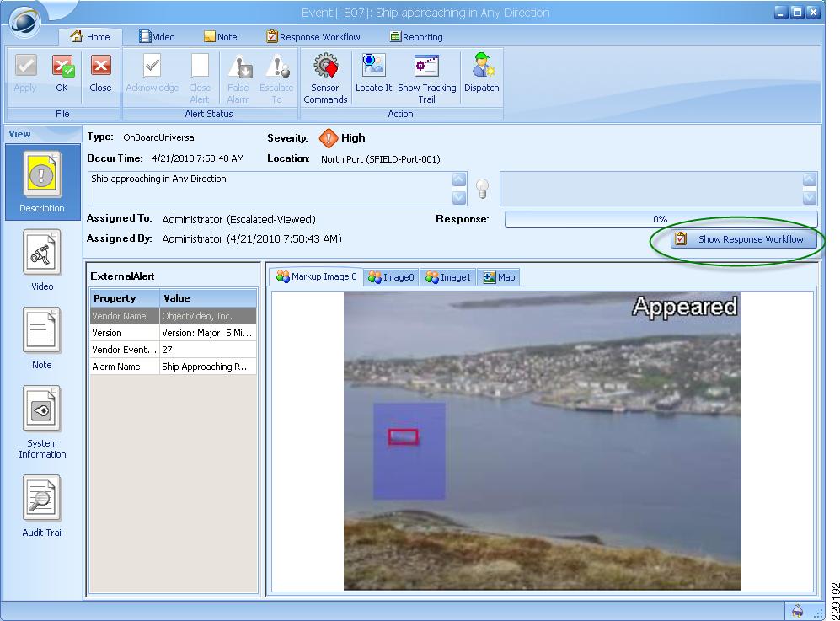840x621 pixels.
Task: Click the Apply button in File group
Action: (25, 72)
